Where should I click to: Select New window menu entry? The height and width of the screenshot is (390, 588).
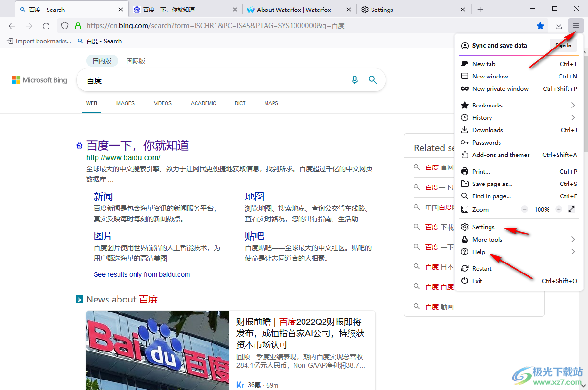[x=519, y=76]
